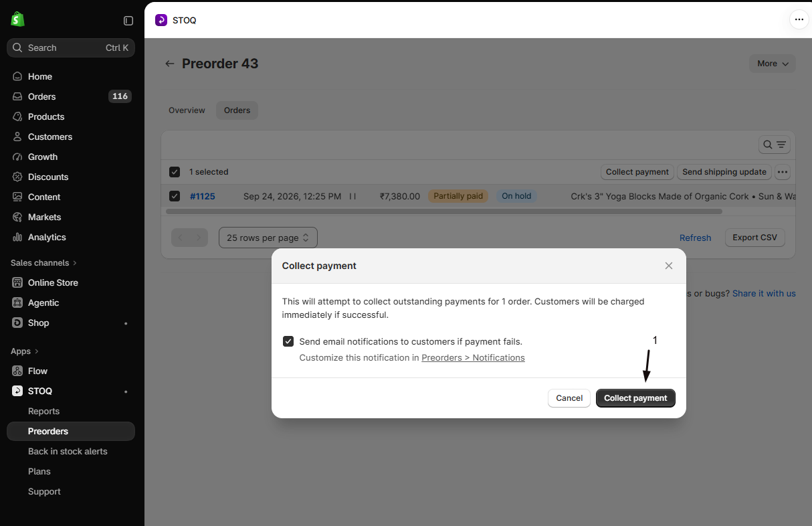Click the On hold badge
Screen dimensions: 812x526
[x=516, y=196]
